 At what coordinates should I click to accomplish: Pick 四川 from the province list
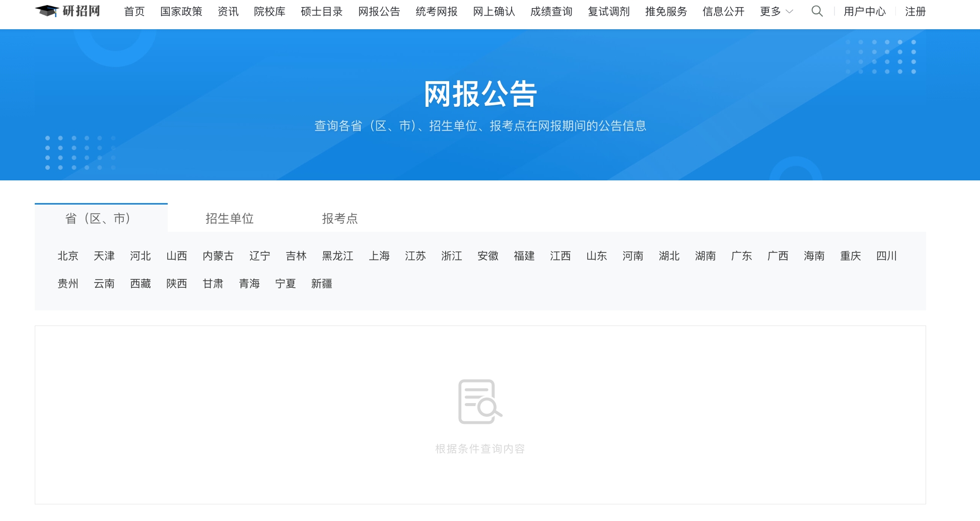pos(886,256)
